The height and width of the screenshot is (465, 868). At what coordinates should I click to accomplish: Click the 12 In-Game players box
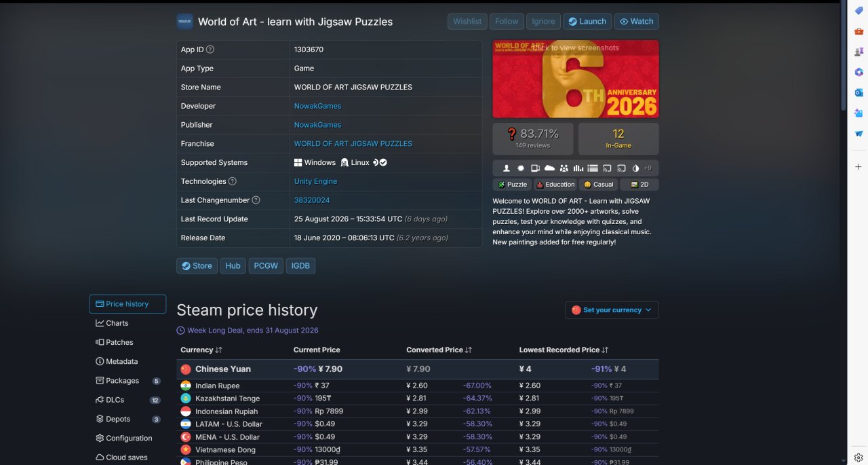coord(618,138)
